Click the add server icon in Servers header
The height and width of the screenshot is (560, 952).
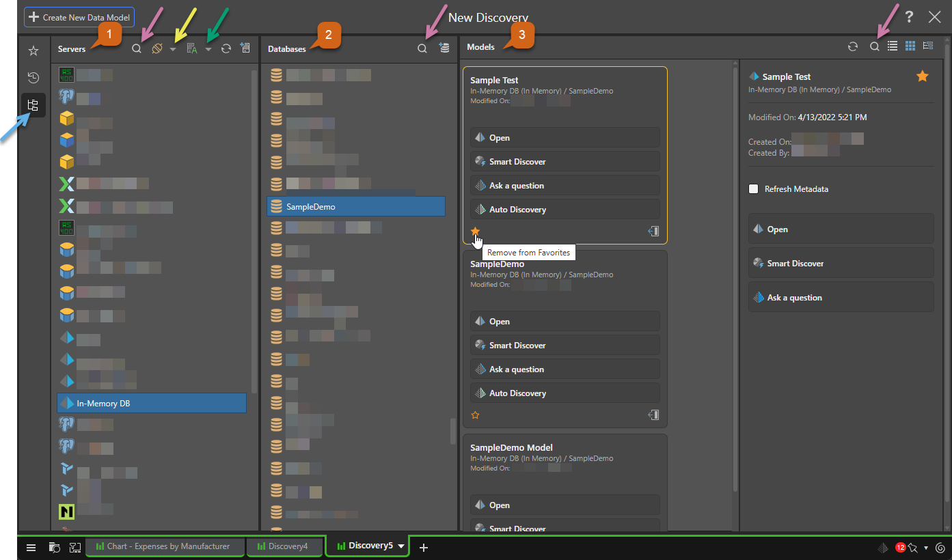click(x=245, y=49)
